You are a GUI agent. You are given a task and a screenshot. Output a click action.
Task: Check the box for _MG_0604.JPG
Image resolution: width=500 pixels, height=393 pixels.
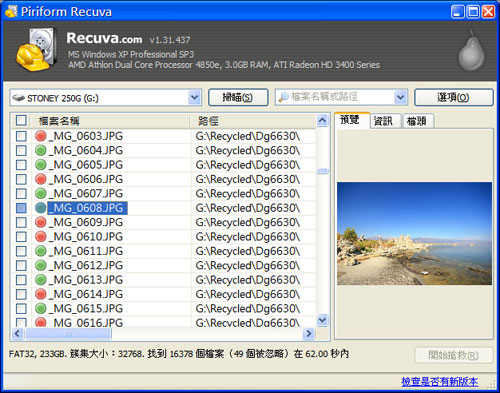[21, 150]
